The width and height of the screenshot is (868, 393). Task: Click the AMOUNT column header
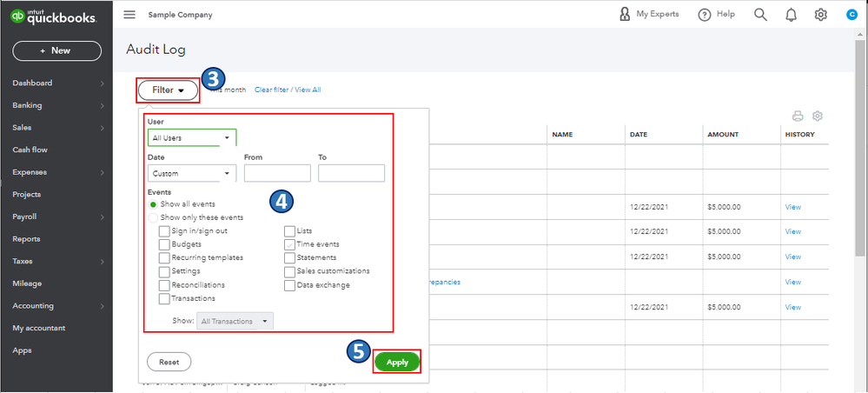(723, 135)
